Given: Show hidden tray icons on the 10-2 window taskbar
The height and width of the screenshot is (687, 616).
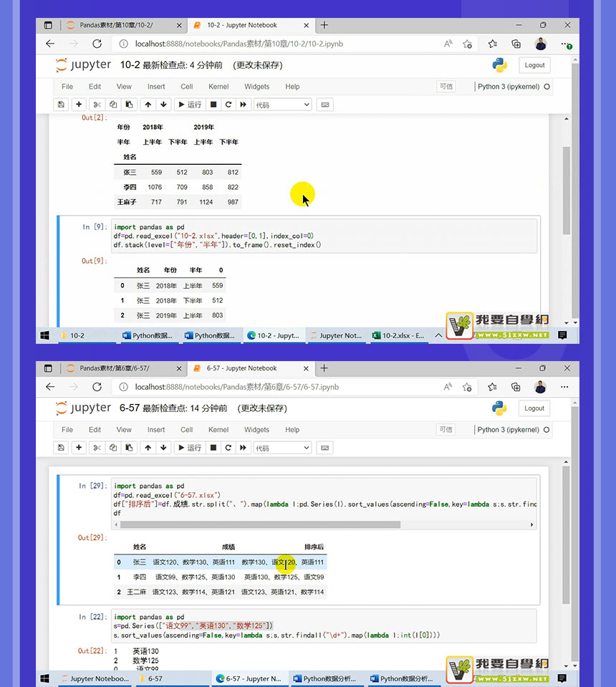Looking at the screenshot, I should [438, 335].
